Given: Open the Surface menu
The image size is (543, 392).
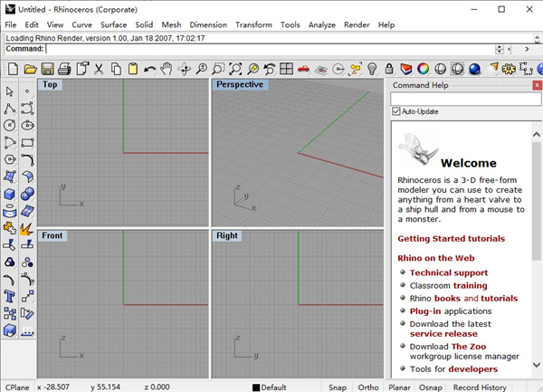Looking at the screenshot, I should (x=113, y=24).
